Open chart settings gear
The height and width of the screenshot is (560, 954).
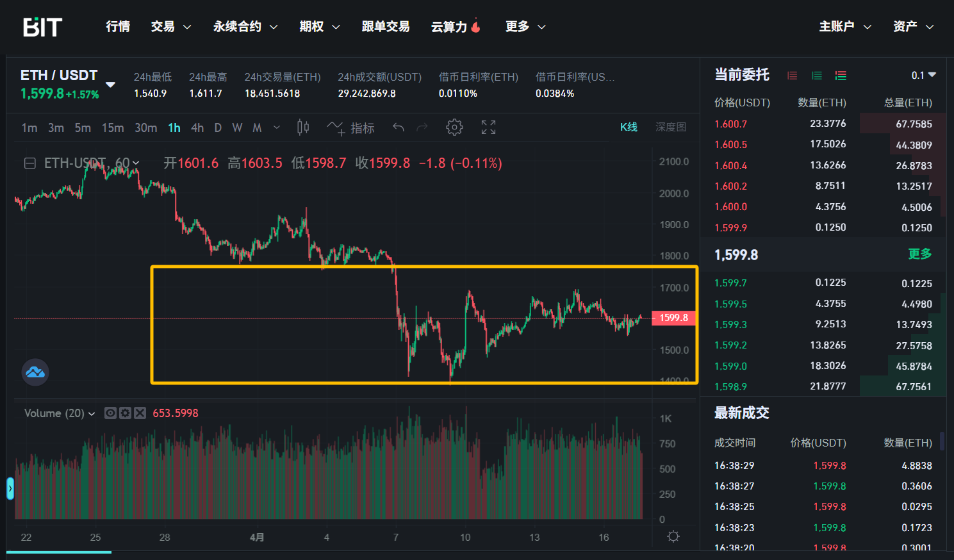454,128
